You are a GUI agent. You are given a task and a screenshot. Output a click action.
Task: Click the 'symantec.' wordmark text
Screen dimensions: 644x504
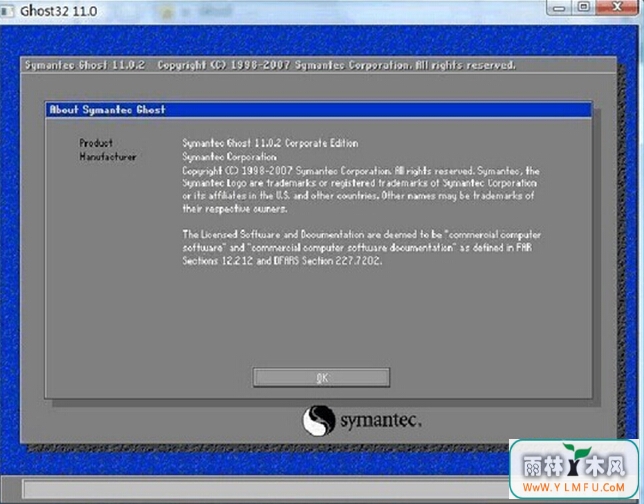point(381,421)
